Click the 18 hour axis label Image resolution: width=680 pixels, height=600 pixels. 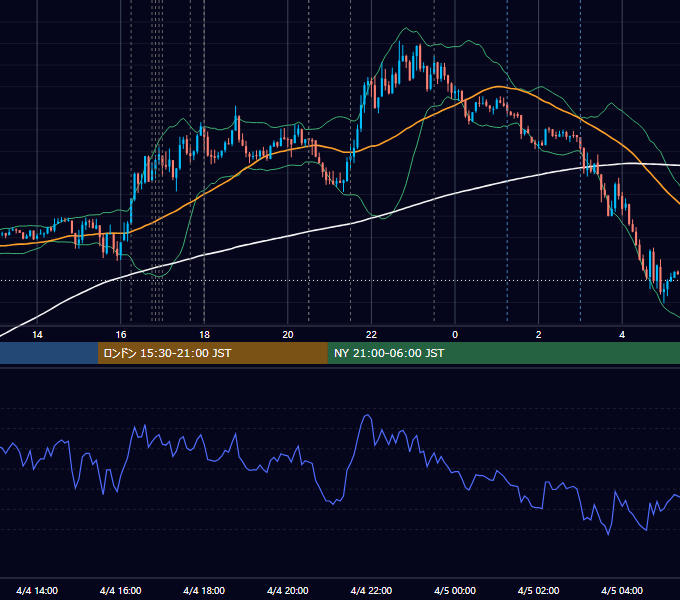point(204,335)
